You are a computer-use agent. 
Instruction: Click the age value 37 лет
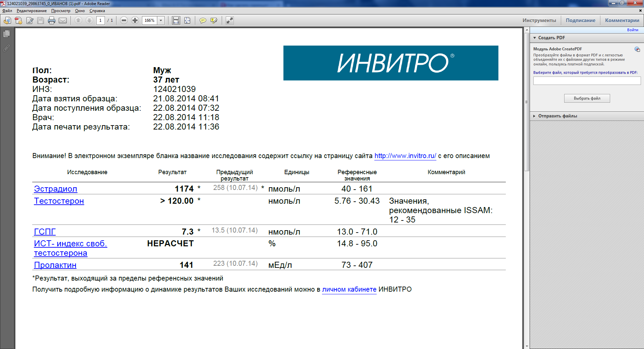click(x=166, y=80)
